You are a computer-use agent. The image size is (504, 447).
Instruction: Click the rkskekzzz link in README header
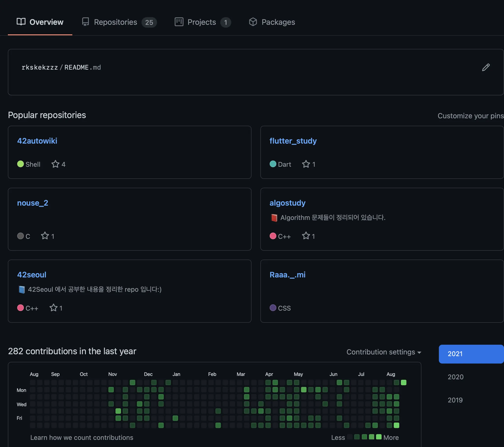[x=39, y=67]
